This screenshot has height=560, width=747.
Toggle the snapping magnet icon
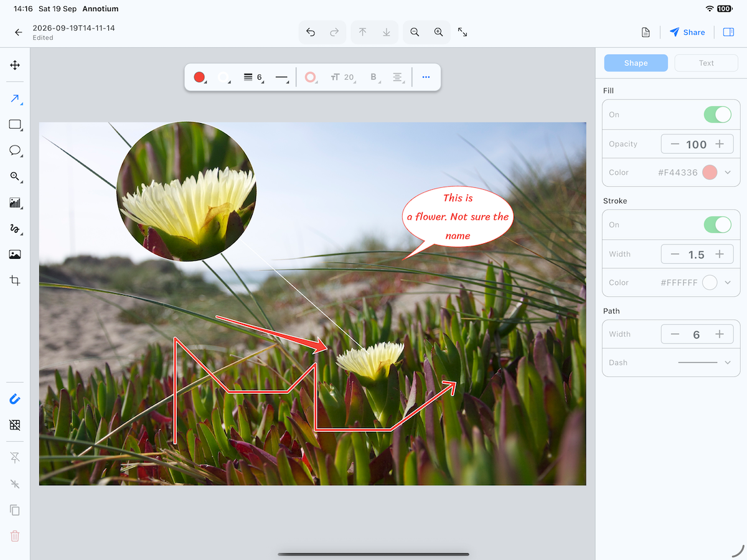(15, 399)
